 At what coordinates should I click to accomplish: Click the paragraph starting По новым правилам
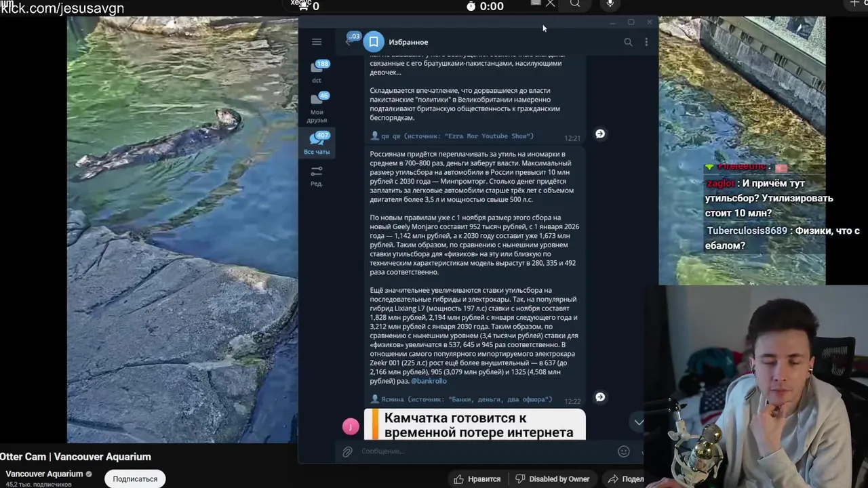(473, 245)
